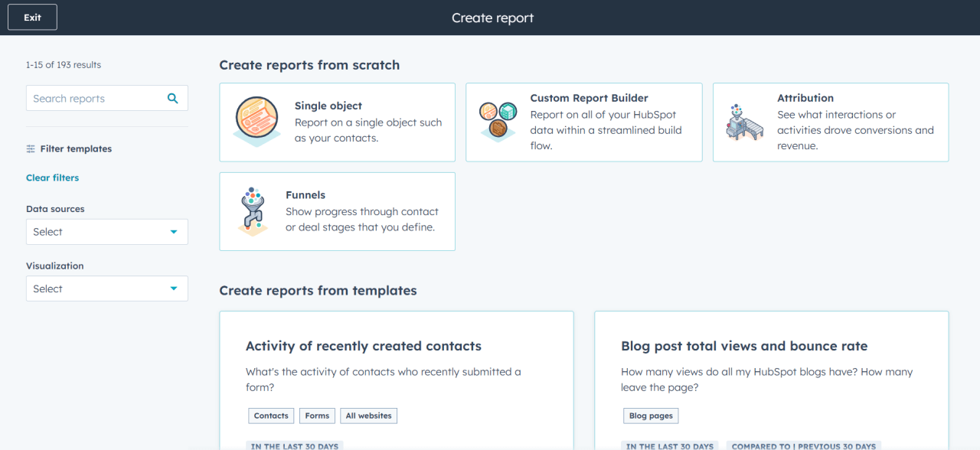Click inside the Search reports field
Viewport: 980px width, 450px height.
pos(92,98)
